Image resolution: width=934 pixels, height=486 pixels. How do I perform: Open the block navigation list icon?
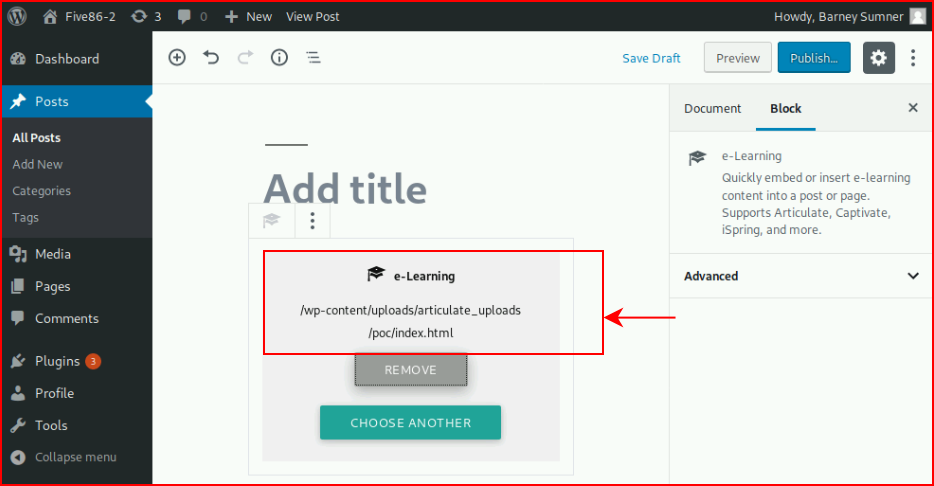(x=313, y=57)
